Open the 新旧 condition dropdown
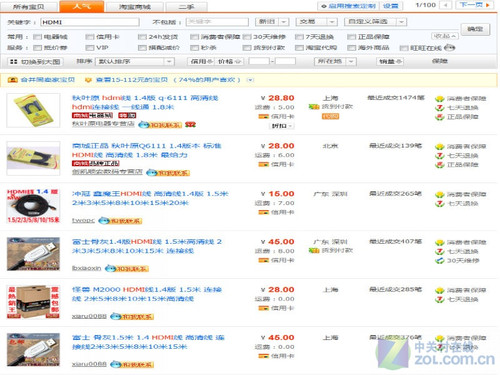This screenshot has width=500, height=375. (272, 22)
